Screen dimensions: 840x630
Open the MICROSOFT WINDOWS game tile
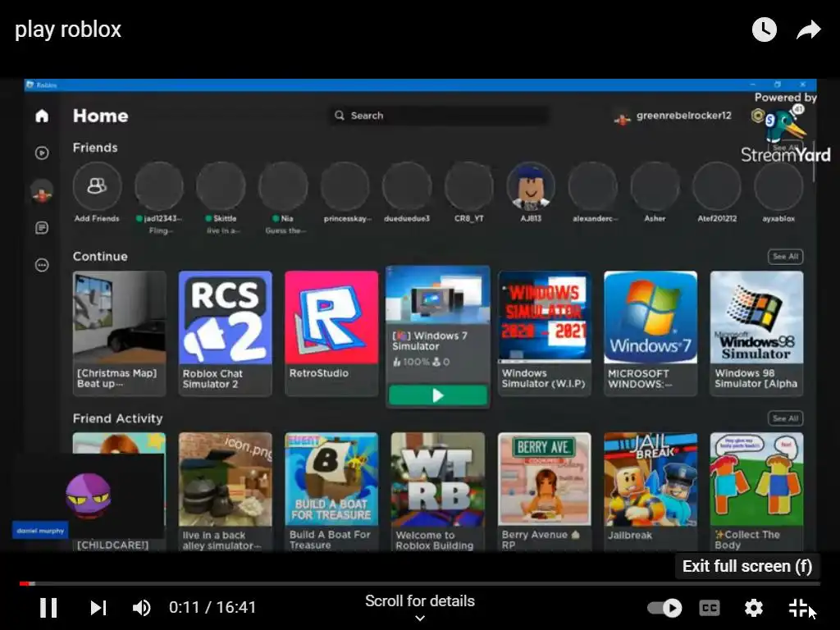[651, 333]
